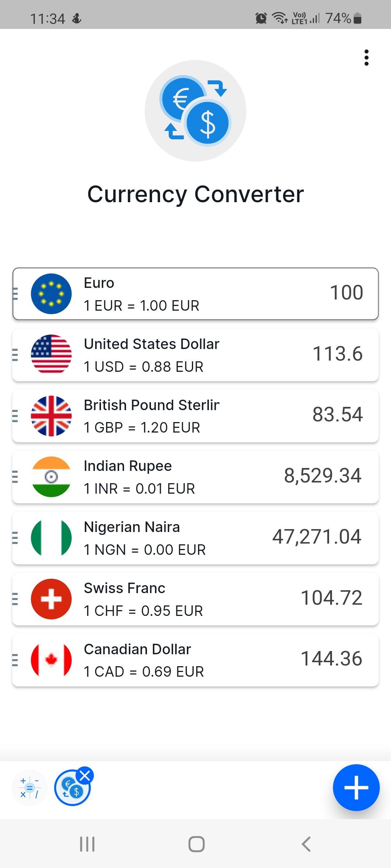
Task: Tap the British flag icon
Action: [x=51, y=416]
